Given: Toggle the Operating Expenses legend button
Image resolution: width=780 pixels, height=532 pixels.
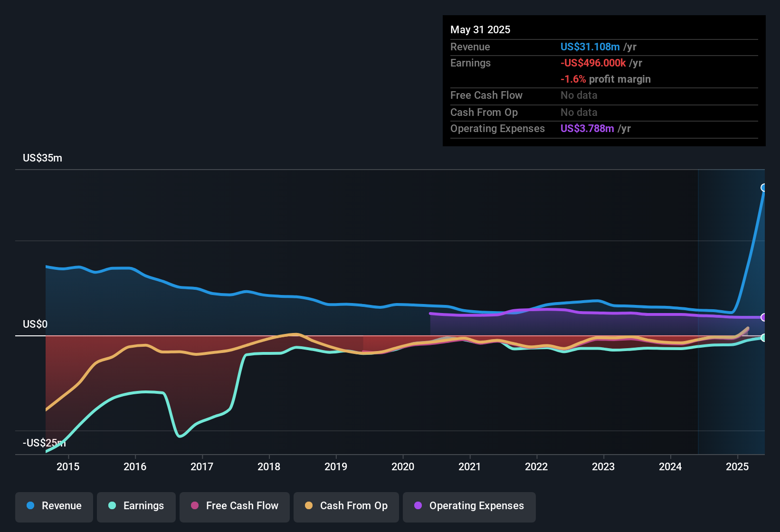Looking at the screenshot, I should pos(469,507).
